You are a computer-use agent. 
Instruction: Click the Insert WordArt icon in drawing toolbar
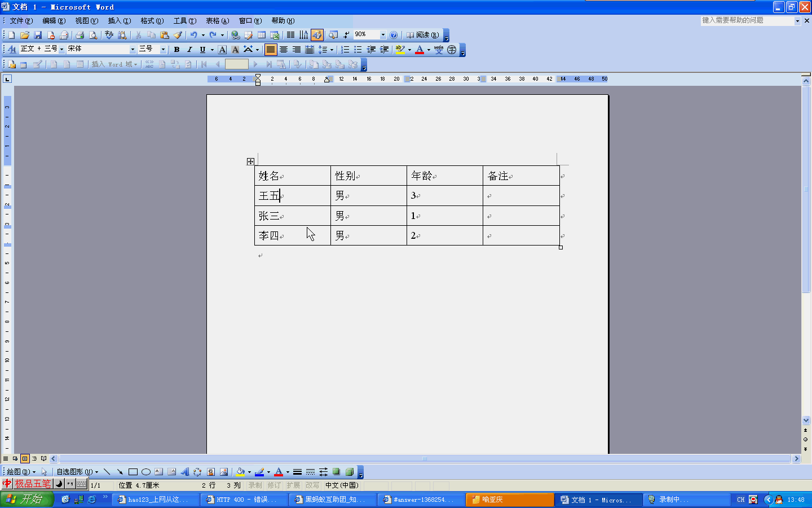click(185, 472)
